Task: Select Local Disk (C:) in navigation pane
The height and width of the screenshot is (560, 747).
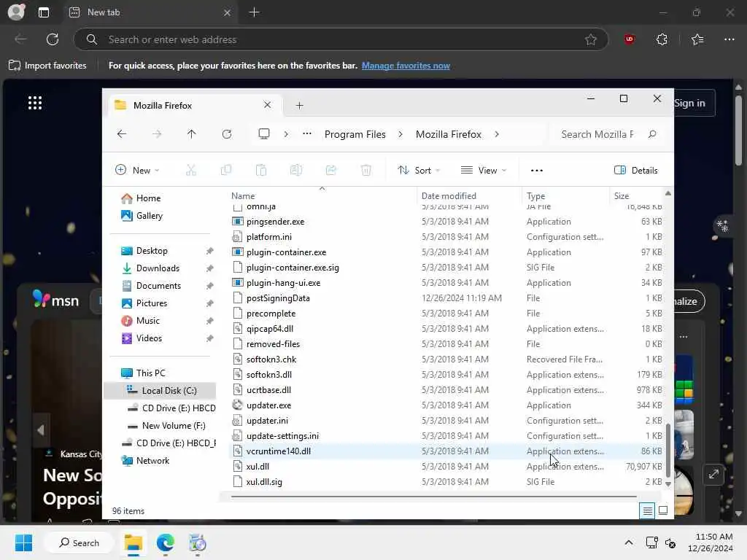Action: tap(160, 391)
